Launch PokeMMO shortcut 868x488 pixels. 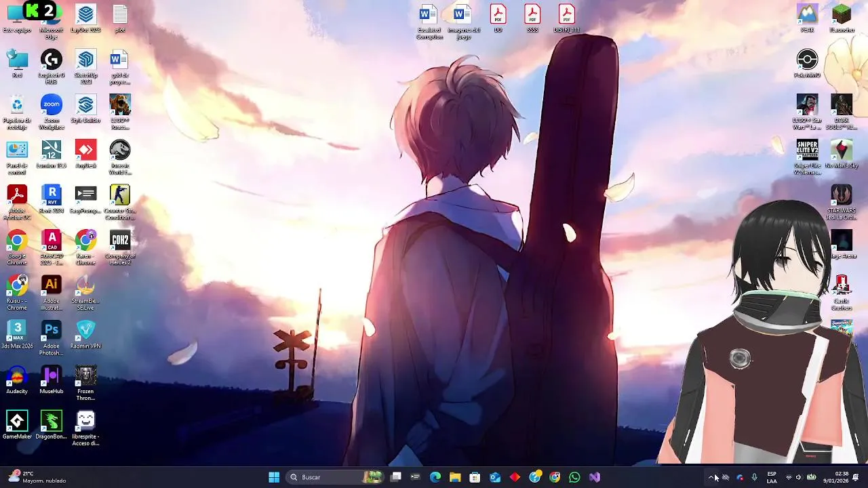pyautogui.click(x=807, y=63)
